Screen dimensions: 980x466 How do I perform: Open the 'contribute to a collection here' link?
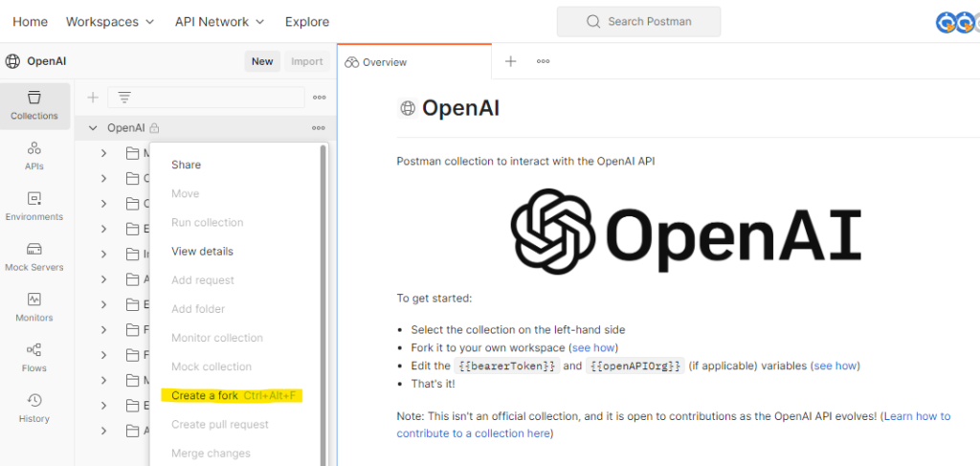[474, 433]
